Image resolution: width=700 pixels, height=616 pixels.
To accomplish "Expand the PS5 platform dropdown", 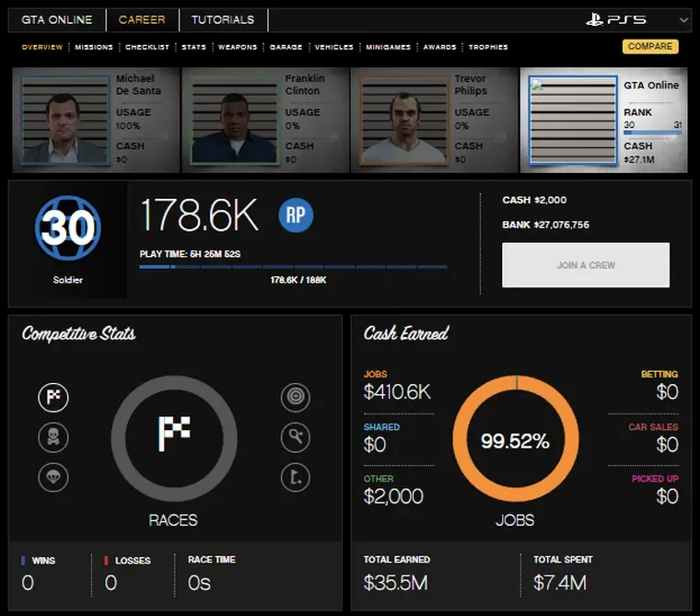I will 683,19.
